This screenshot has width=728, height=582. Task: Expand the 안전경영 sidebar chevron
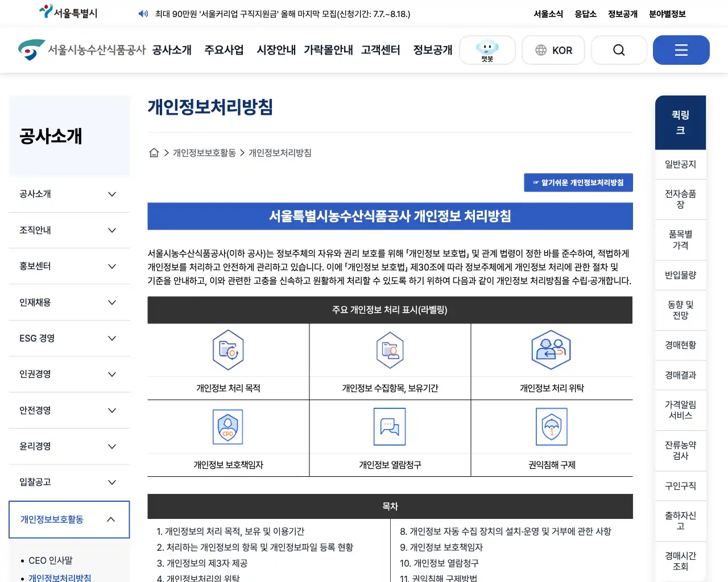coord(112,410)
